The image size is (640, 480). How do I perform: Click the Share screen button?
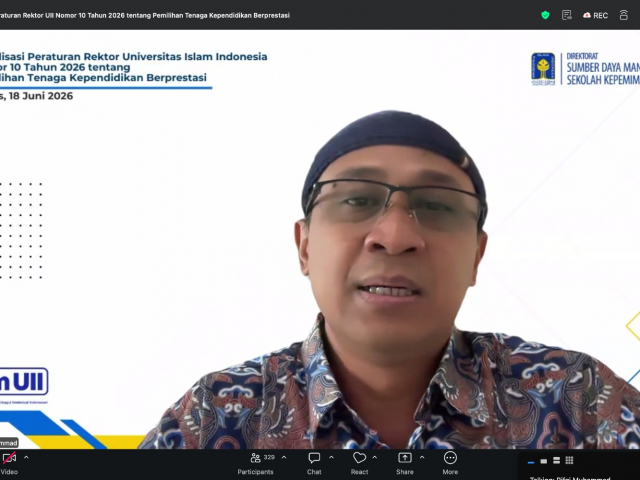point(404,464)
